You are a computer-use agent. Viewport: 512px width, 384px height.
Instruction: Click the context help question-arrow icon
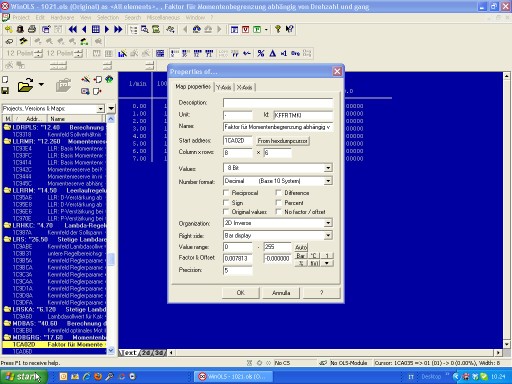289,29
